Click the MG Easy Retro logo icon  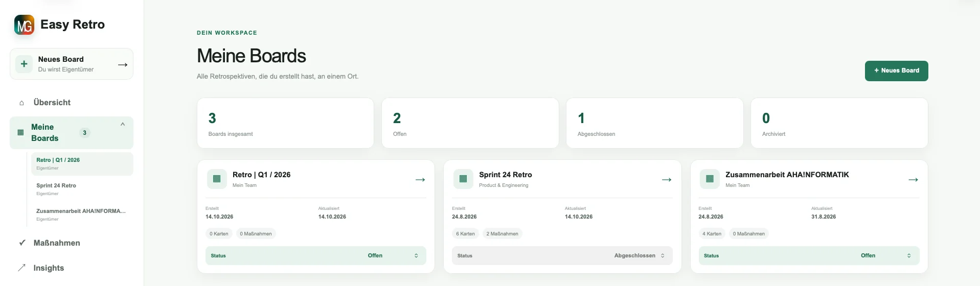[x=24, y=25]
